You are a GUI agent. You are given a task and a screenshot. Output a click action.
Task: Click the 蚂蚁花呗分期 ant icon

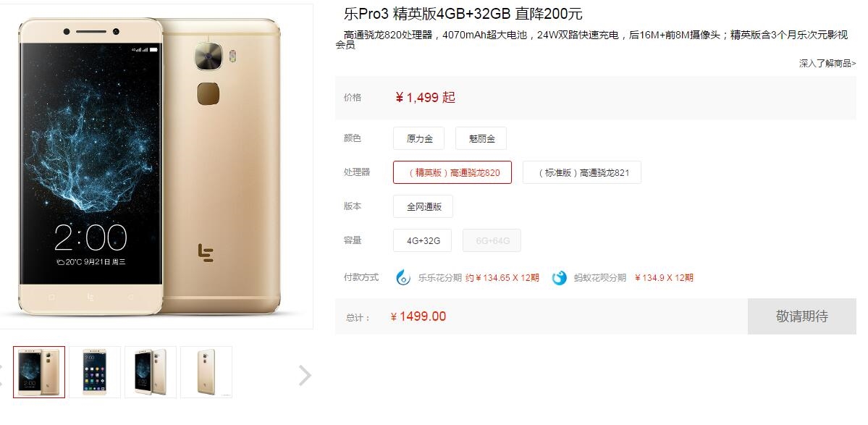(x=560, y=278)
